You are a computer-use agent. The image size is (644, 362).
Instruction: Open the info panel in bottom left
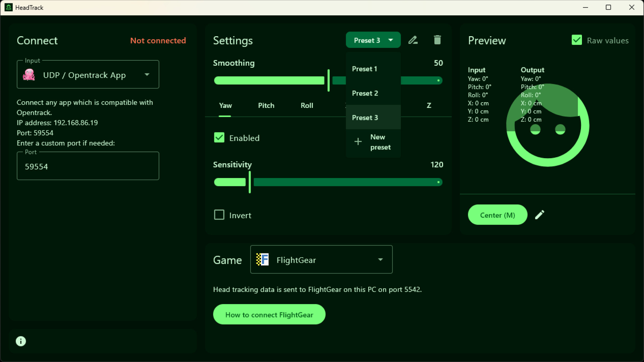point(20,341)
